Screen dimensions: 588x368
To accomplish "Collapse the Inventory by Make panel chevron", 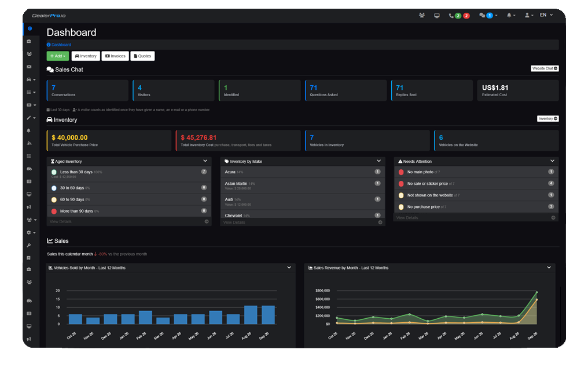I will coord(378,161).
